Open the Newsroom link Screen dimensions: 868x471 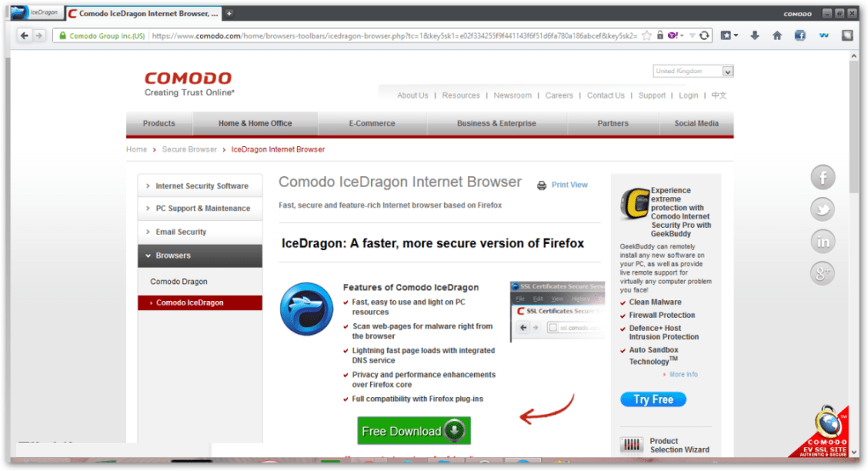click(512, 95)
